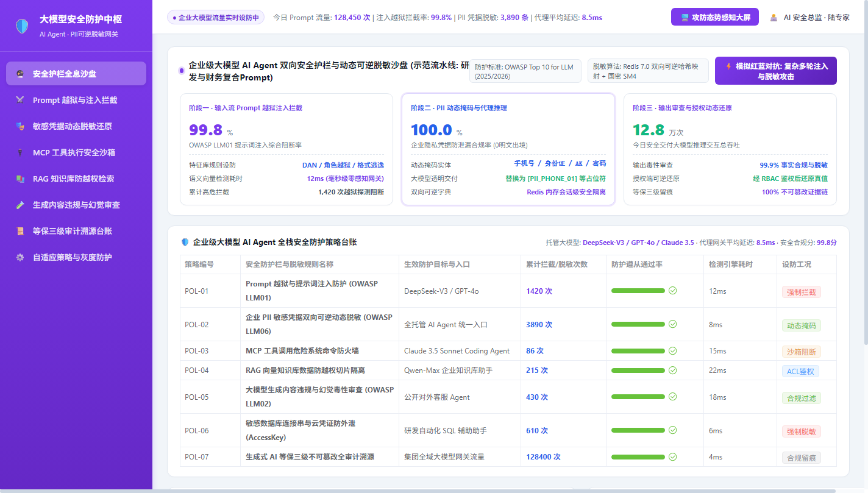Launch 模拟红蓝对抗 attack simulation

(x=775, y=71)
